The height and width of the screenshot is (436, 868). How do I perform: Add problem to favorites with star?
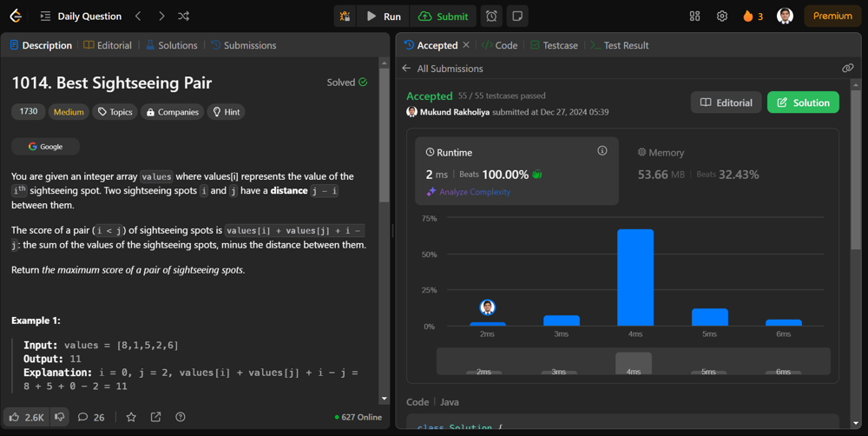click(131, 417)
